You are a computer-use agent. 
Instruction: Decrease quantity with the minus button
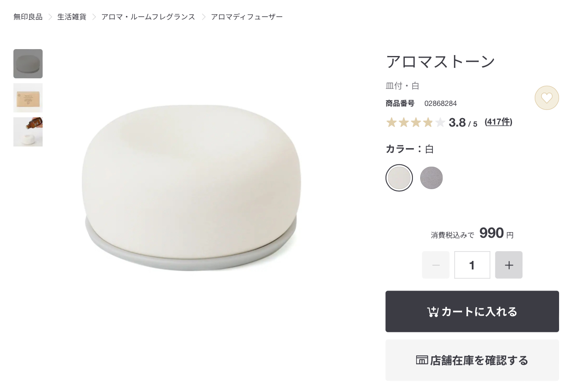[x=436, y=265]
